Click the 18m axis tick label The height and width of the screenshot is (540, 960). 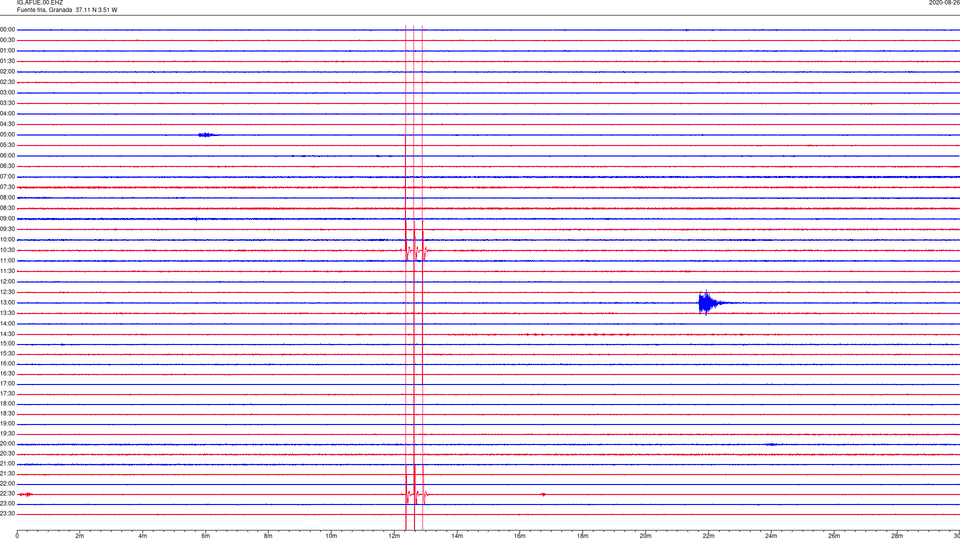click(x=582, y=536)
